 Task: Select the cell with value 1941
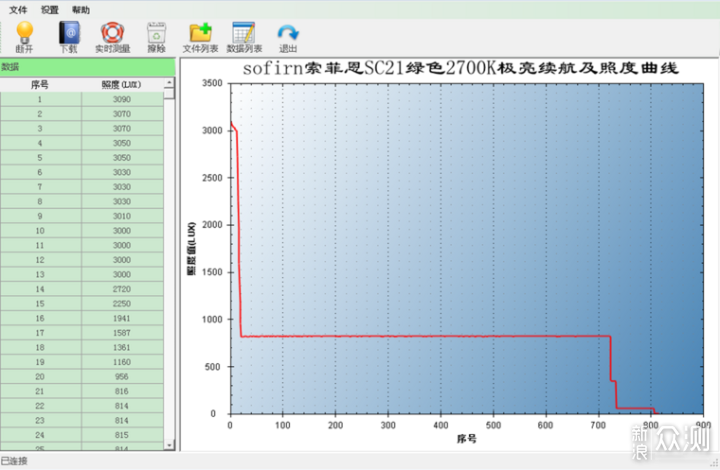122,319
